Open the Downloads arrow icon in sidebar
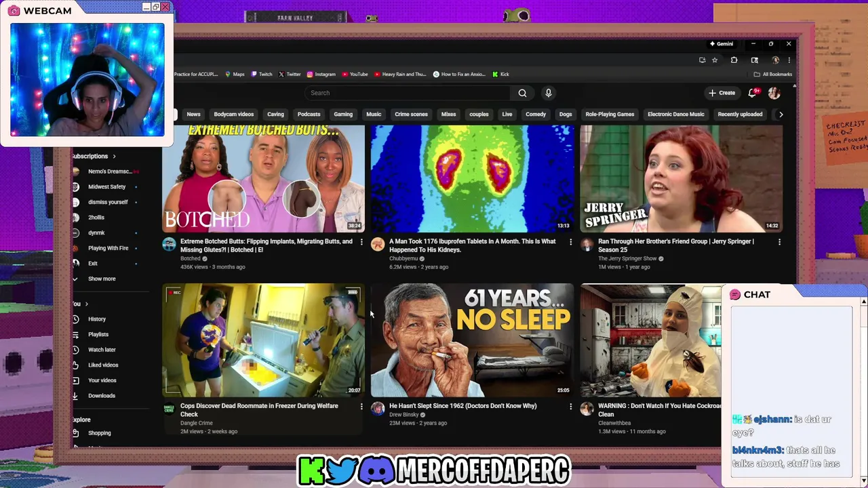The image size is (868, 488). (x=75, y=396)
